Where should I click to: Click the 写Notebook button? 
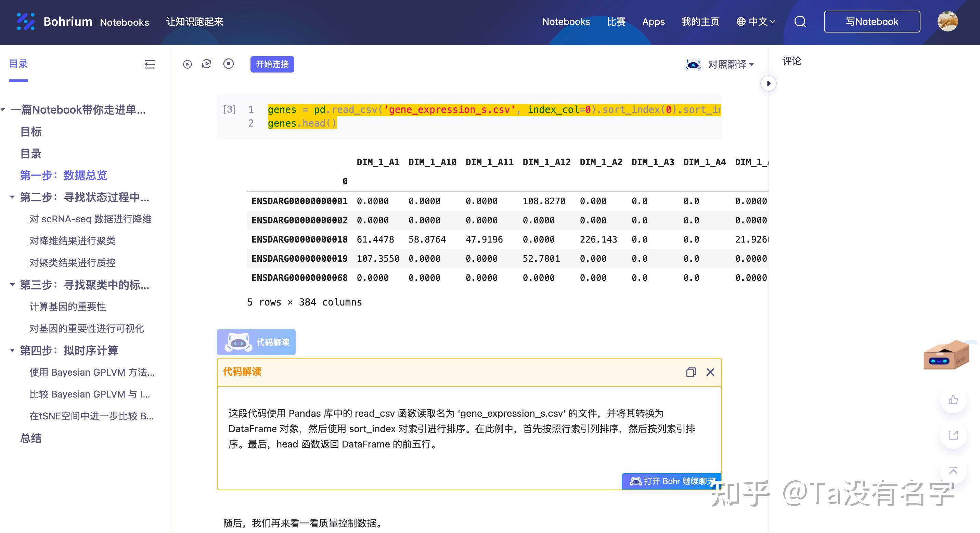(872, 22)
